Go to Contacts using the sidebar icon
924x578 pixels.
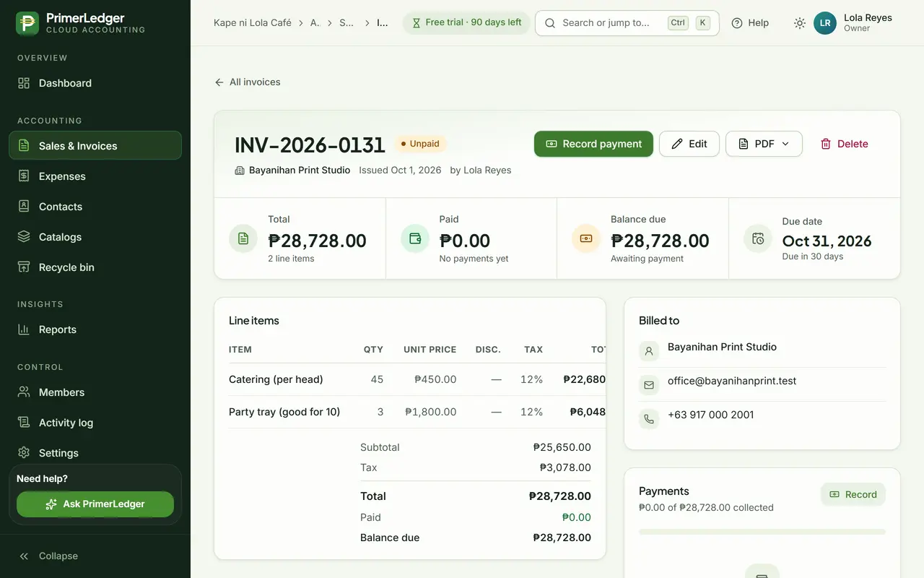click(24, 206)
